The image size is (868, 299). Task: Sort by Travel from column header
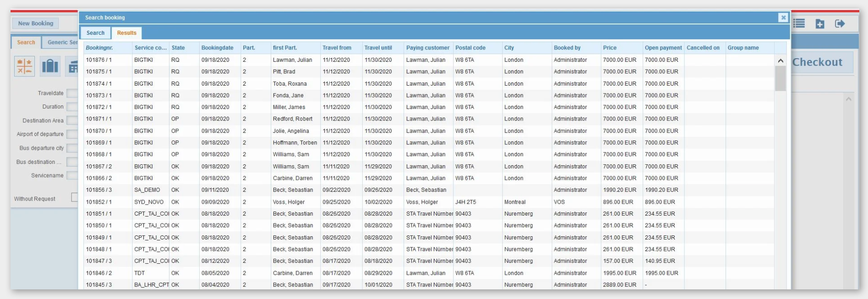(x=341, y=48)
